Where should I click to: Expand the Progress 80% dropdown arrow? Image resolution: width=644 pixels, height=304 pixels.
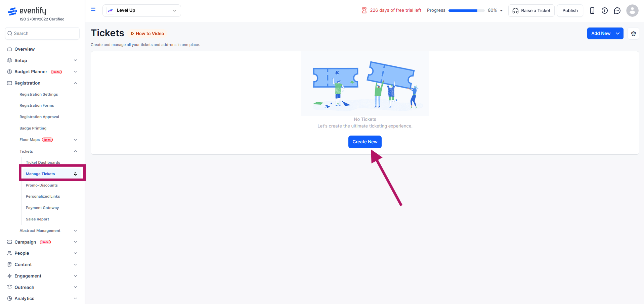pyautogui.click(x=501, y=10)
